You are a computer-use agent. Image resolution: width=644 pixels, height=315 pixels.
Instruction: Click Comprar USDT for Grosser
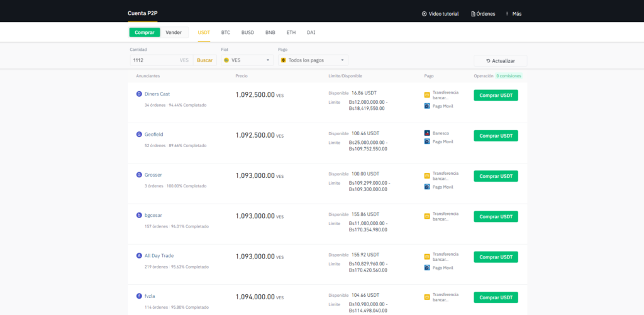tap(496, 176)
